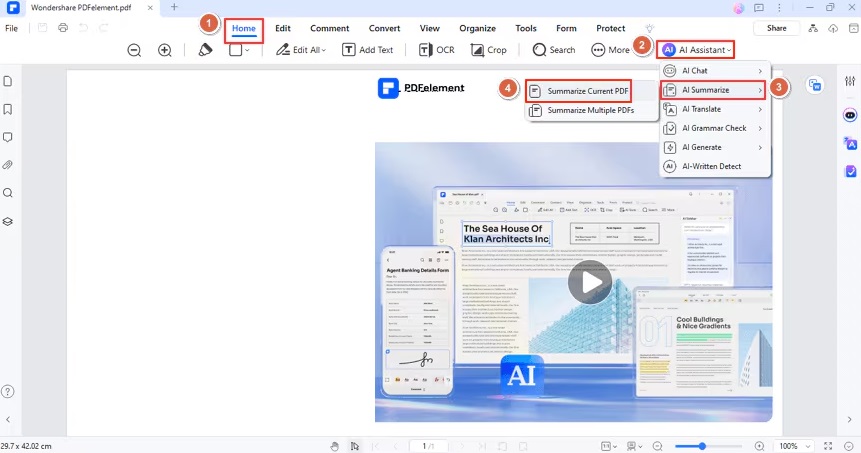Open the three-dot title bar menu

779,8
